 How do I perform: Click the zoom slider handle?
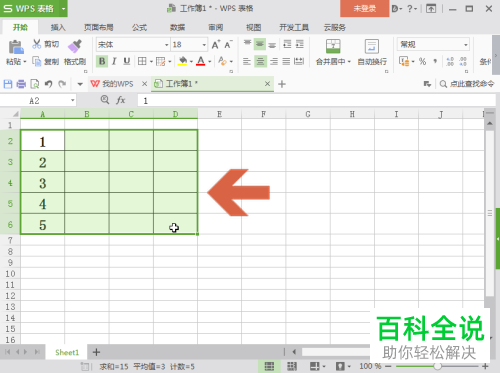438,366
